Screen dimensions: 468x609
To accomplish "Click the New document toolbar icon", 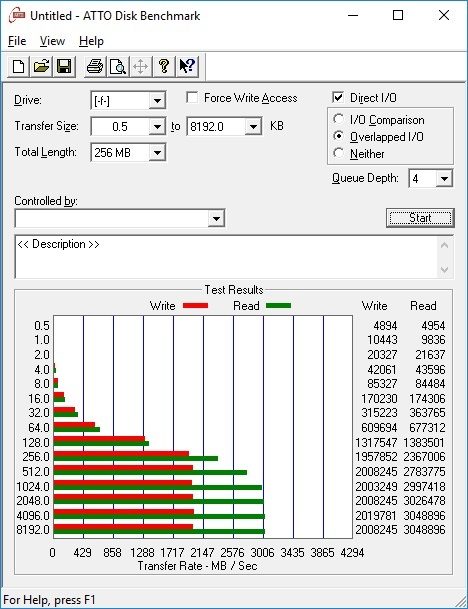I will pos(18,67).
